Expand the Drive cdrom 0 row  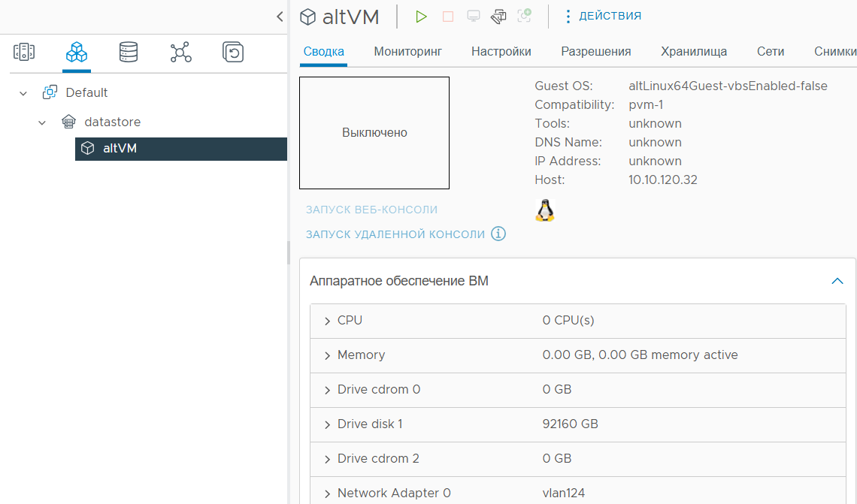point(327,390)
